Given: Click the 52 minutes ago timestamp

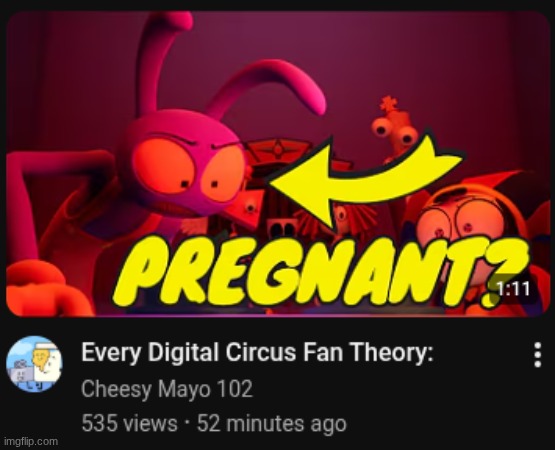Looking at the screenshot, I should click(x=271, y=423).
